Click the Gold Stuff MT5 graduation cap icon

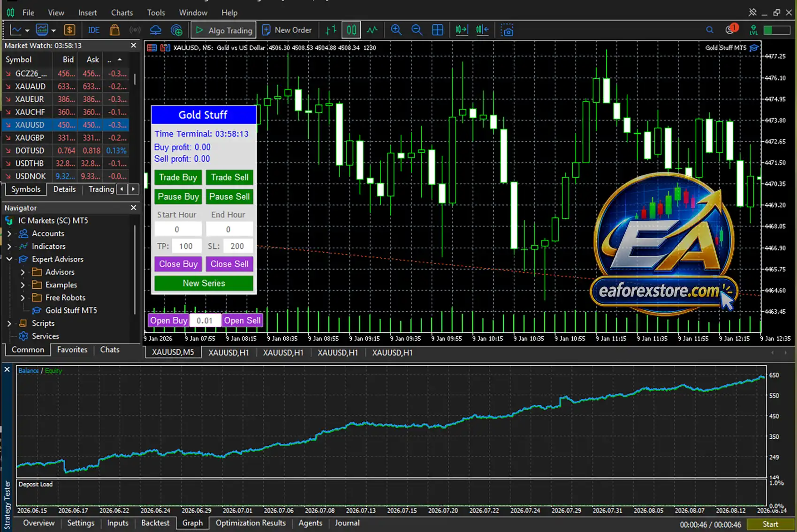[x=754, y=48]
